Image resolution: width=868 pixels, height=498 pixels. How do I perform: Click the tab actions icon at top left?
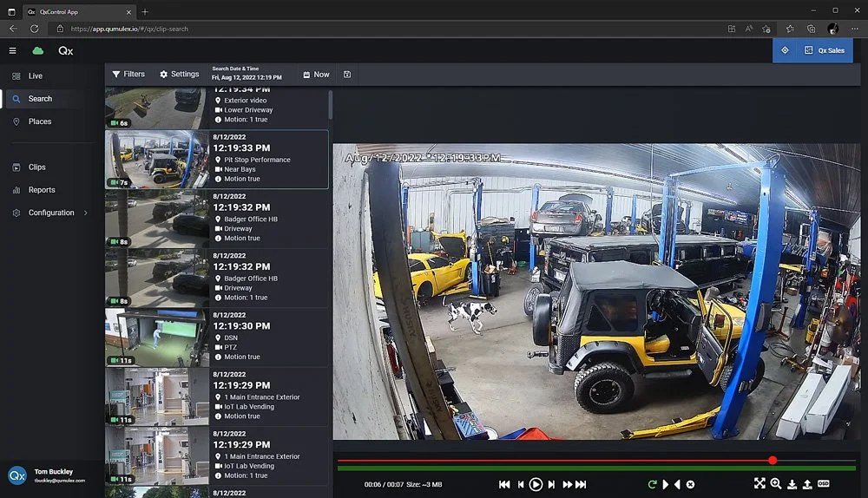[11, 11]
